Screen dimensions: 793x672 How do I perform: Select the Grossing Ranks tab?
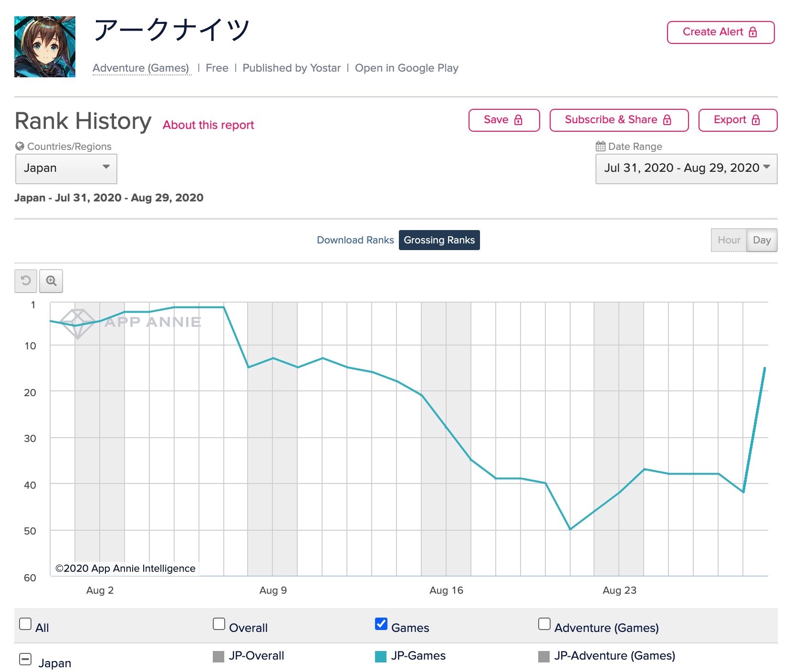click(439, 240)
